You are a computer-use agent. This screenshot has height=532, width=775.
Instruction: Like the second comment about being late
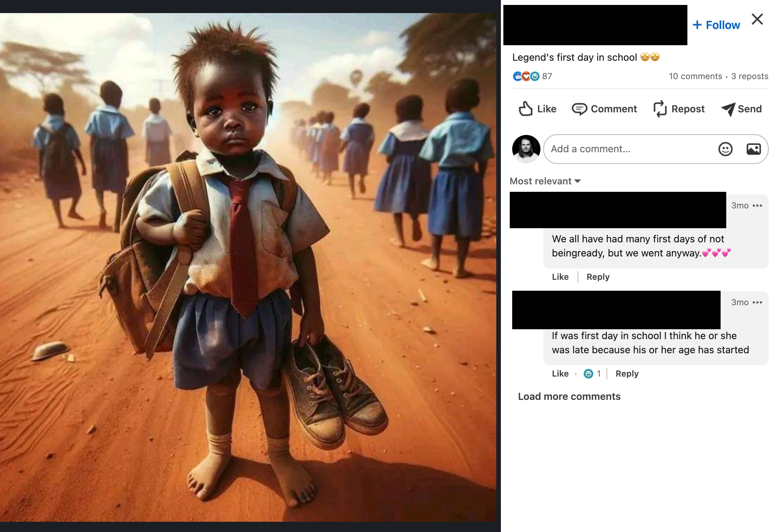[x=560, y=374]
